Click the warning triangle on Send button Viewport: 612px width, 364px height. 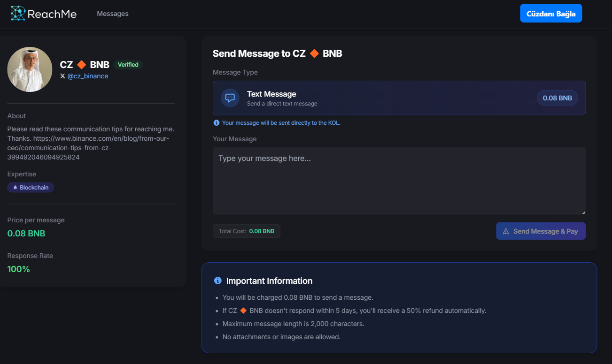pyautogui.click(x=506, y=231)
